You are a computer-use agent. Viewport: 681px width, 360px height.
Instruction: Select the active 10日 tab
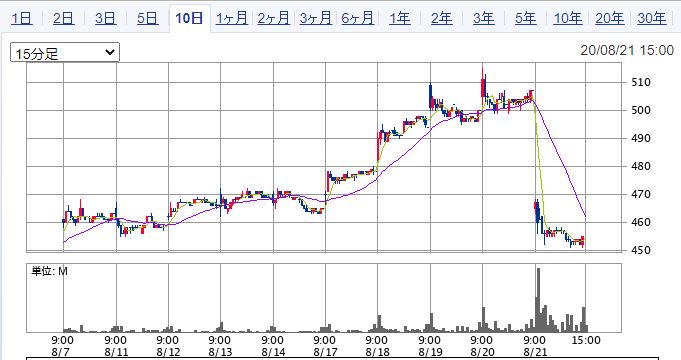pos(189,19)
